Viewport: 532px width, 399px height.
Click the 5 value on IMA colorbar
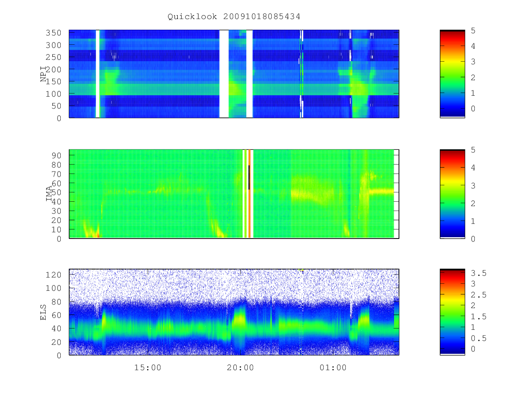(473, 150)
